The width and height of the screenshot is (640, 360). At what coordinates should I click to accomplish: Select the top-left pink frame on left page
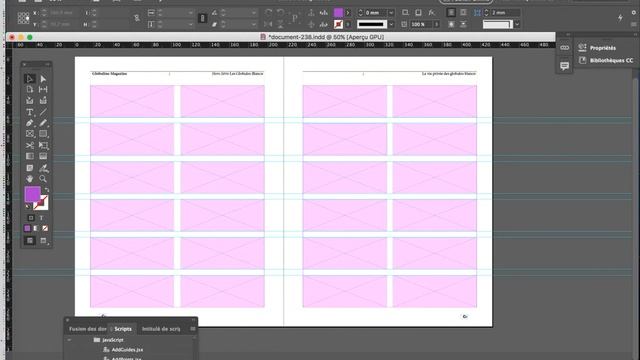click(132, 101)
